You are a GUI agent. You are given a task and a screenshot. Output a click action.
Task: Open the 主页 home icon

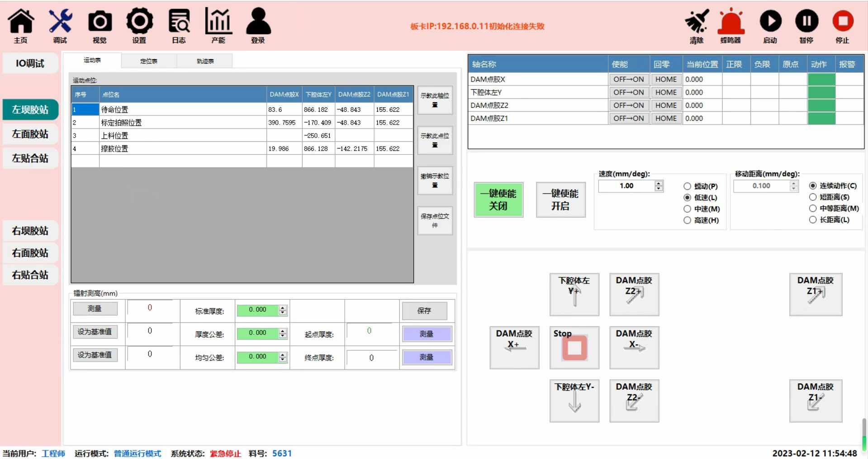pos(21,26)
